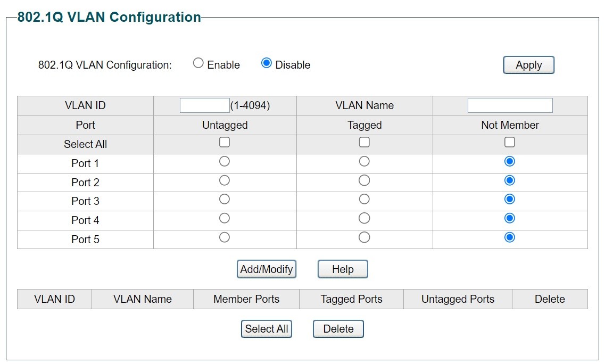Click Select All button below VLAN list
The width and height of the screenshot is (613, 364).
click(x=266, y=329)
